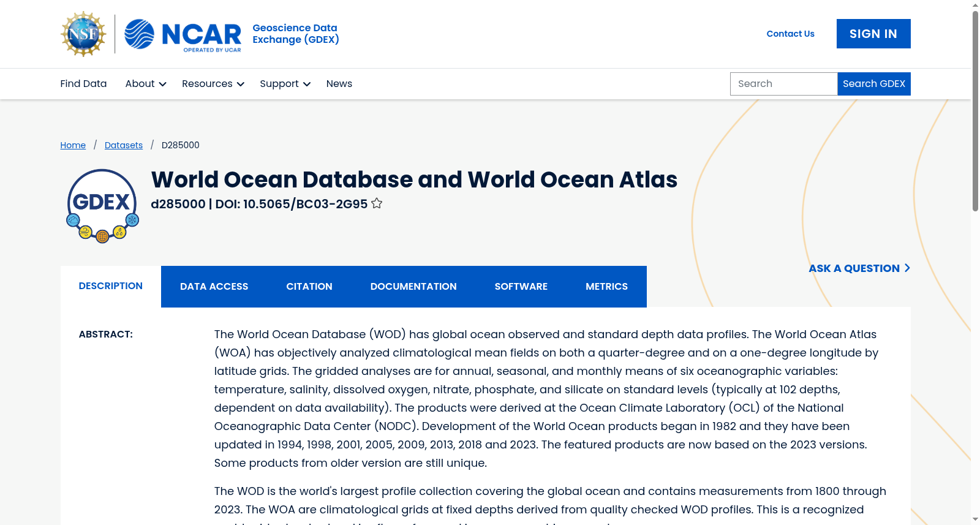Go to the Datasets breadcrumb link
This screenshot has height=525, width=980.
pos(124,145)
